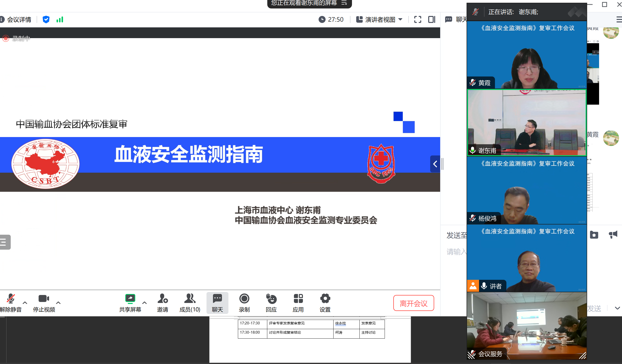Open the file attachment folder icon

(x=594, y=235)
